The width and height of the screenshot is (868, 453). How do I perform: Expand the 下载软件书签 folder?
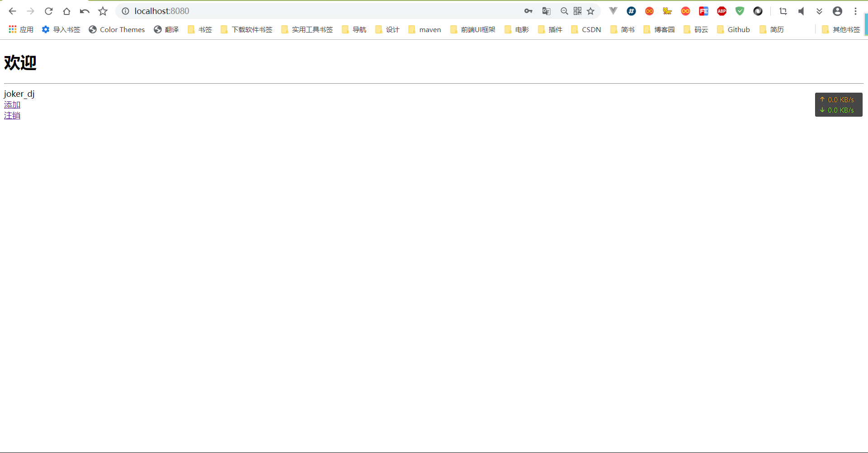[x=246, y=29]
